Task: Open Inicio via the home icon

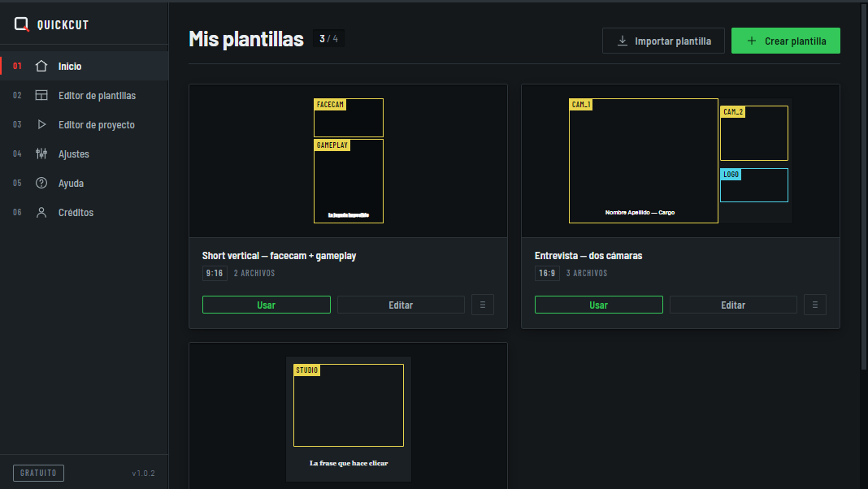Action: point(41,66)
